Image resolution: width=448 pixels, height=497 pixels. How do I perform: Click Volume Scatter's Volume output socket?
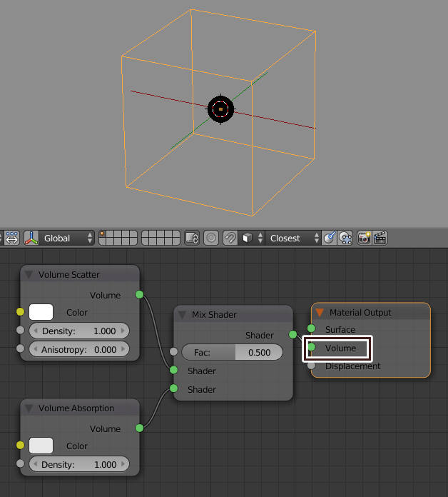point(140,294)
